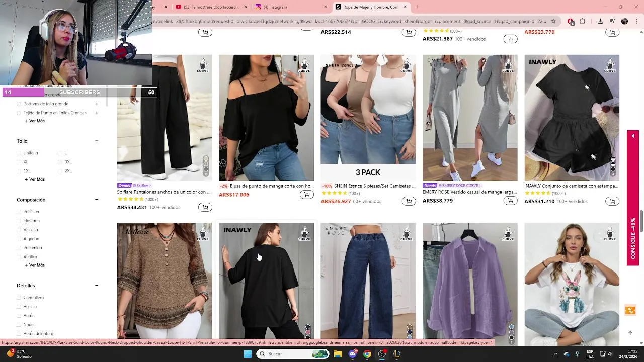Open the OBS icon on the taskbar
Screen dimensions: 644x362
click(x=382, y=354)
